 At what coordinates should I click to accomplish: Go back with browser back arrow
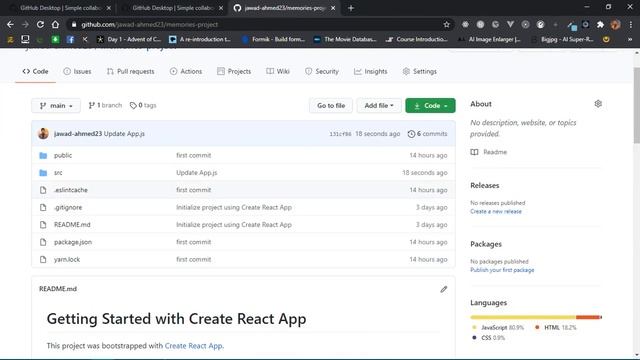tap(10, 24)
